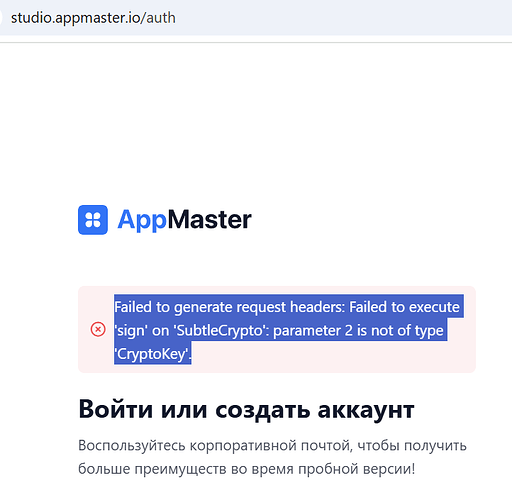Click the black "Master" part of the logo
Viewport: 512px width, 500px height.
209,220
